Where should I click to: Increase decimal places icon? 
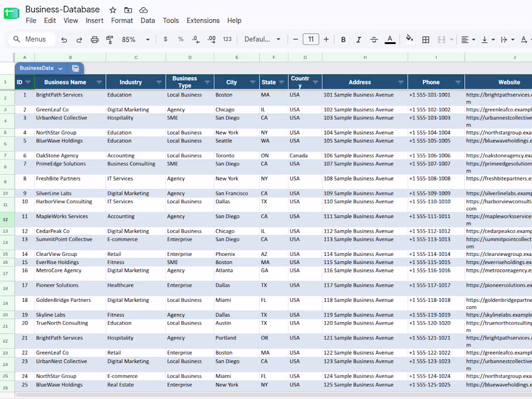211,39
